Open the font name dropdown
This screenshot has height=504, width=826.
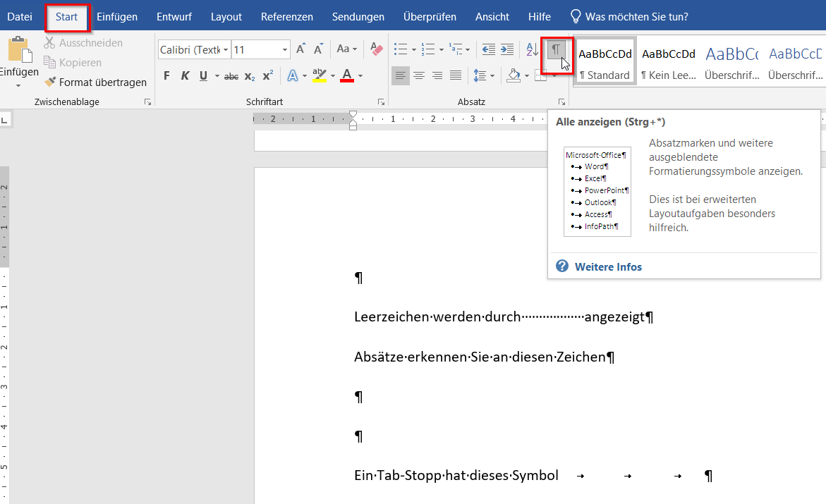tap(225, 50)
